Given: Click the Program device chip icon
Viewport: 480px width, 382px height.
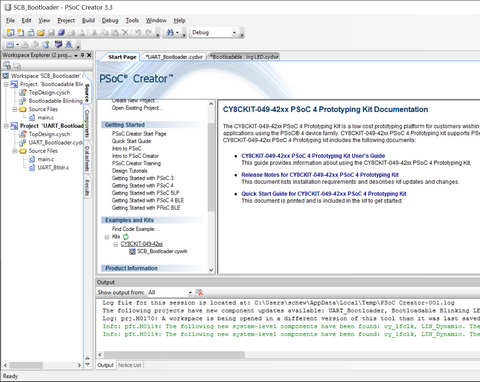Looking at the screenshot, I should pyautogui.click(x=59, y=44).
